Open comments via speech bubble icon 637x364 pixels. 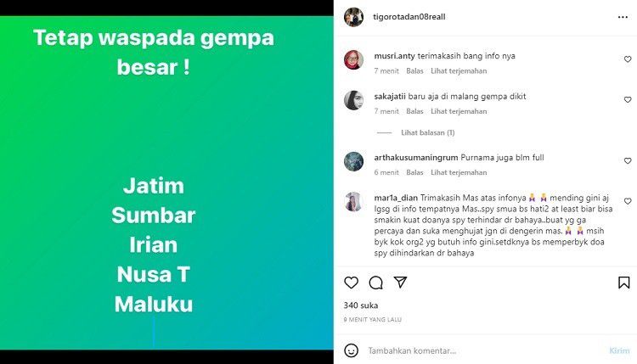point(375,283)
